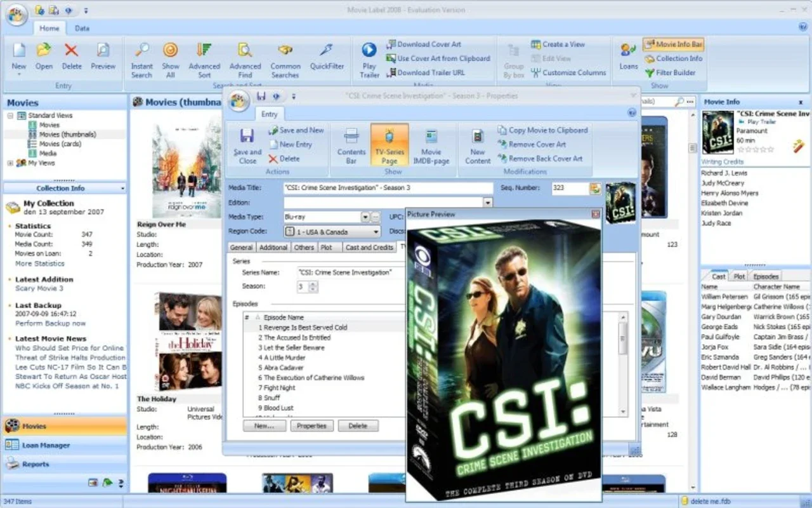
Task: Collapse the Standard Views tree node
Action: (x=11, y=116)
